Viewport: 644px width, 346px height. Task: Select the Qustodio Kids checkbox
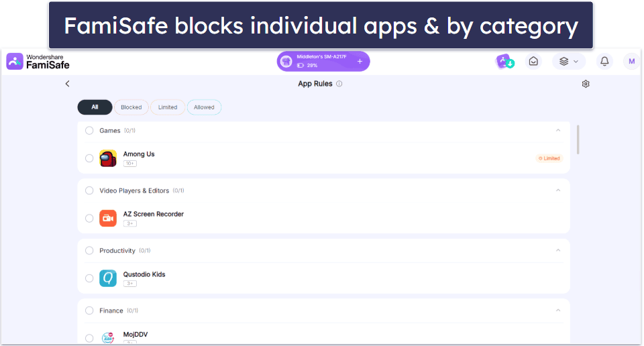[89, 278]
